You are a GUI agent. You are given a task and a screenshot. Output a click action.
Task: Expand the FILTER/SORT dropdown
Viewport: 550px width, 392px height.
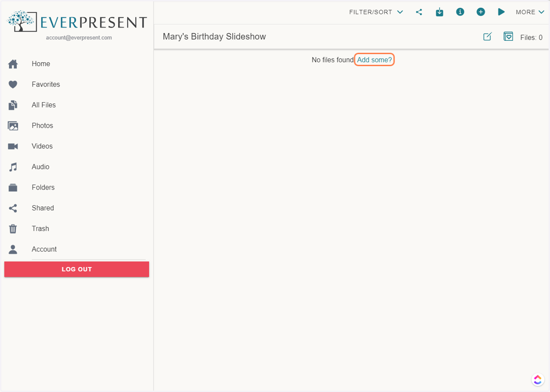[x=376, y=12]
